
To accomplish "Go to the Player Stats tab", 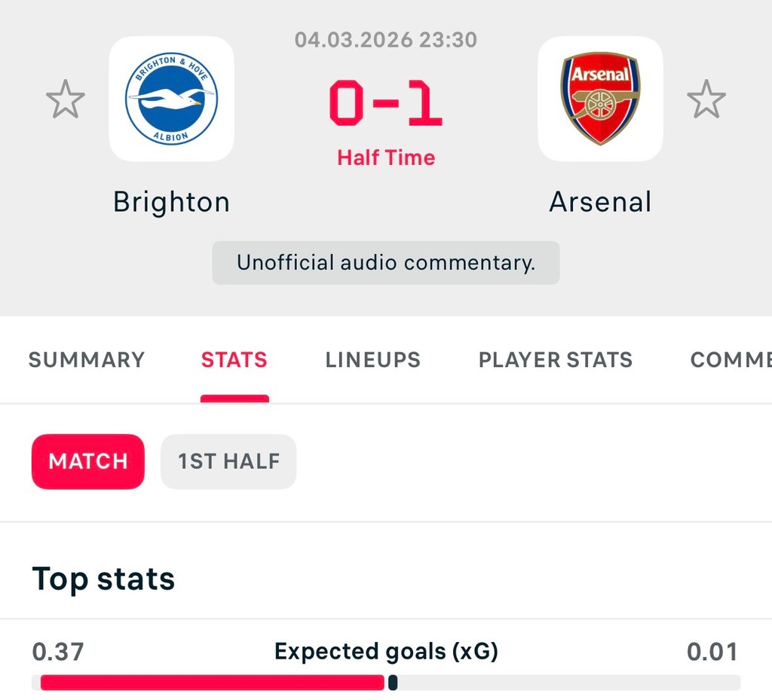I will pos(556,360).
